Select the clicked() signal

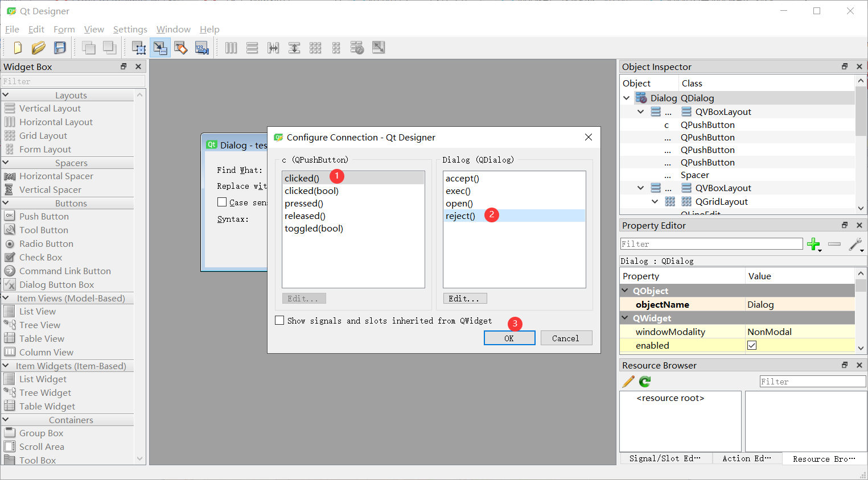[x=353, y=178]
